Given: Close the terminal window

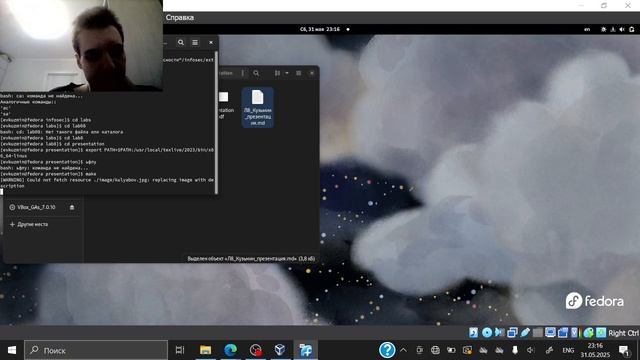Looking at the screenshot, I should tap(211, 42).
